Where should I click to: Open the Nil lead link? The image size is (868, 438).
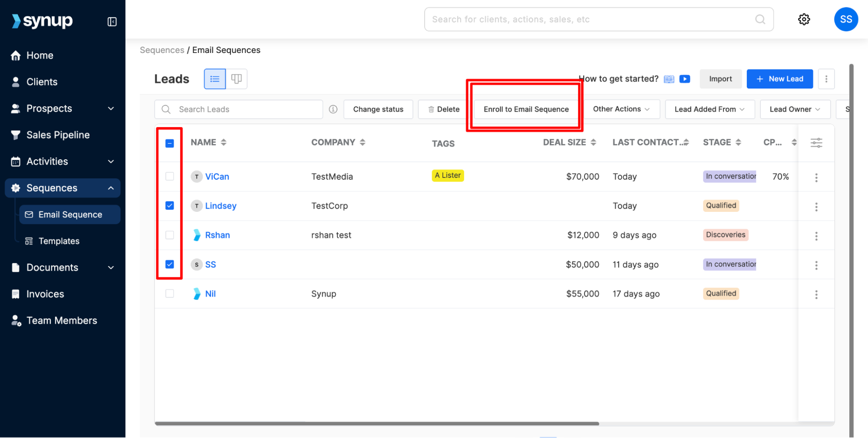tap(210, 294)
